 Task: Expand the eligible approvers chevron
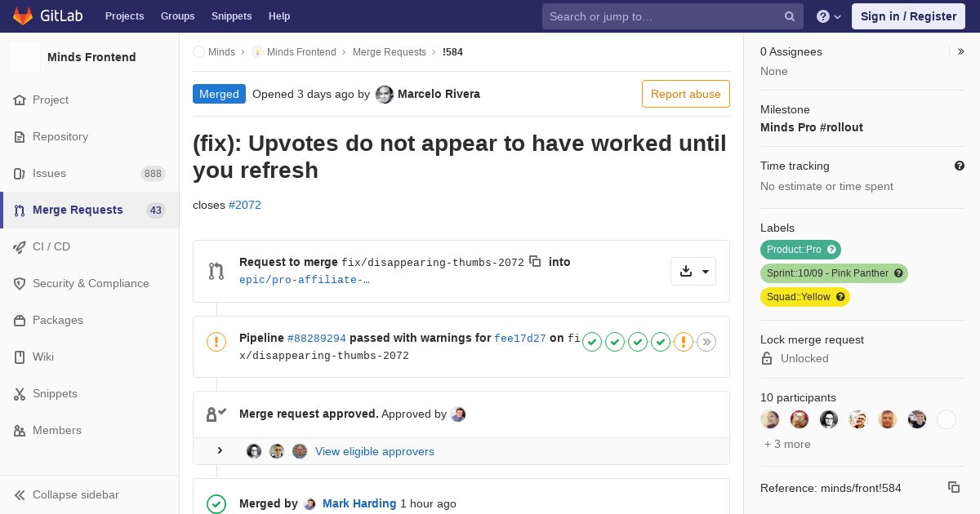click(x=220, y=450)
